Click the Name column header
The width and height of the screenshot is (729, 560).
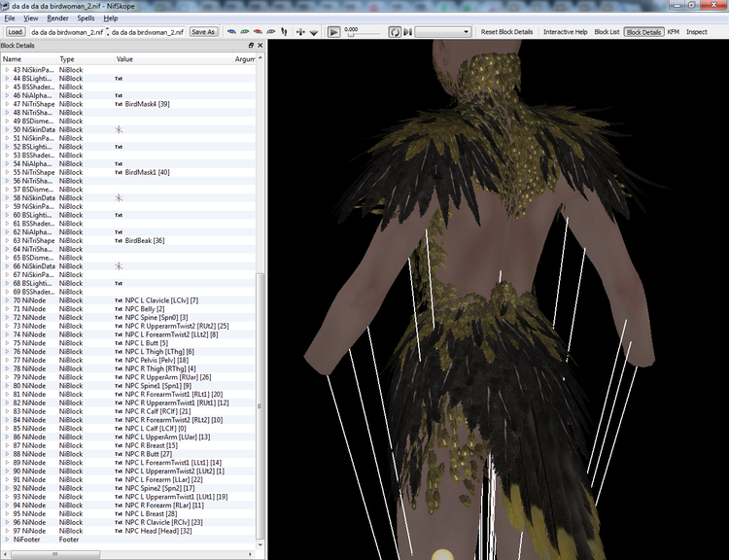coord(29,59)
